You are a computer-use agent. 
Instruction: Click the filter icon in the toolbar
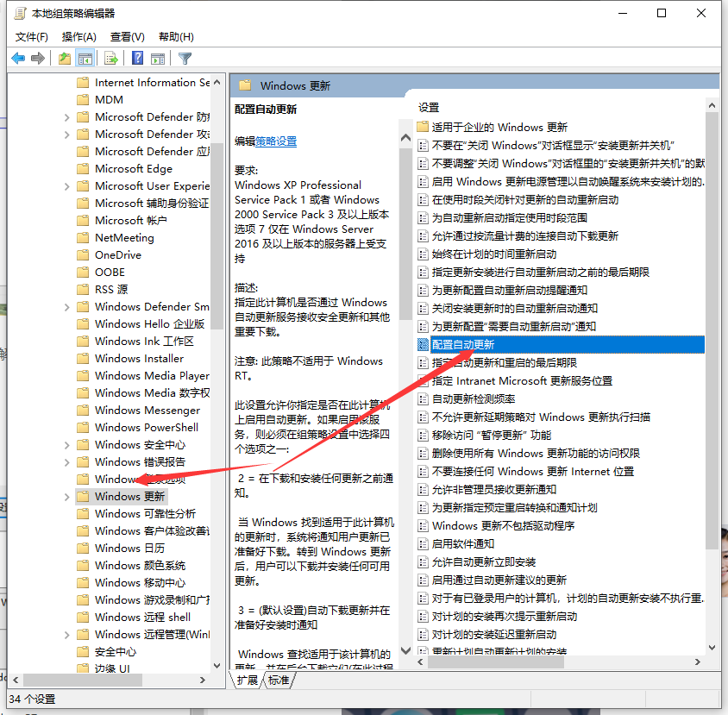click(185, 58)
